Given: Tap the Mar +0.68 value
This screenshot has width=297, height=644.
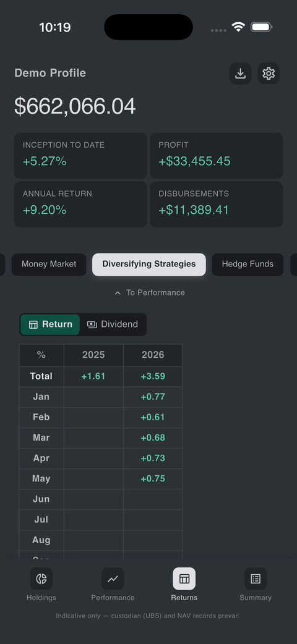Looking at the screenshot, I should tap(153, 438).
